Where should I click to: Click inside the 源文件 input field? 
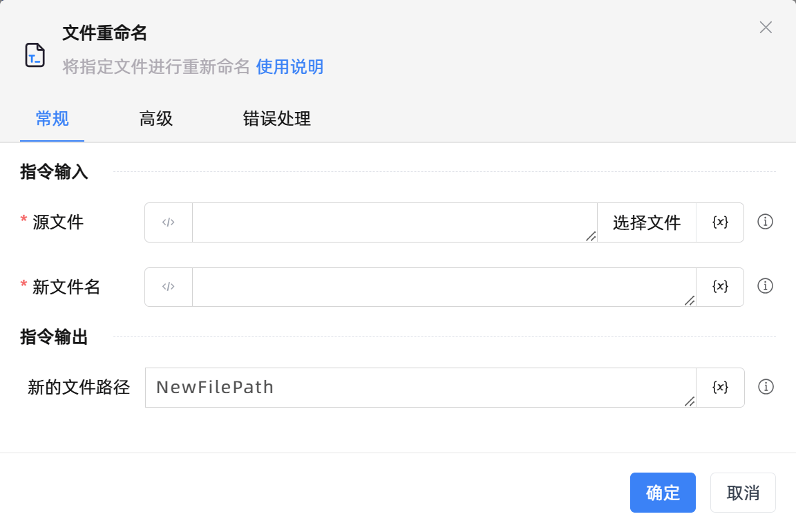[394, 222]
